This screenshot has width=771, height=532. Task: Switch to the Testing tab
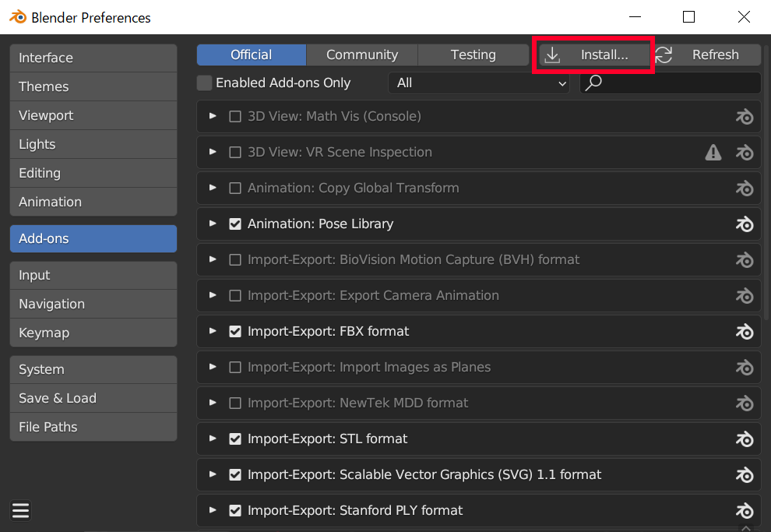(x=473, y=55)
